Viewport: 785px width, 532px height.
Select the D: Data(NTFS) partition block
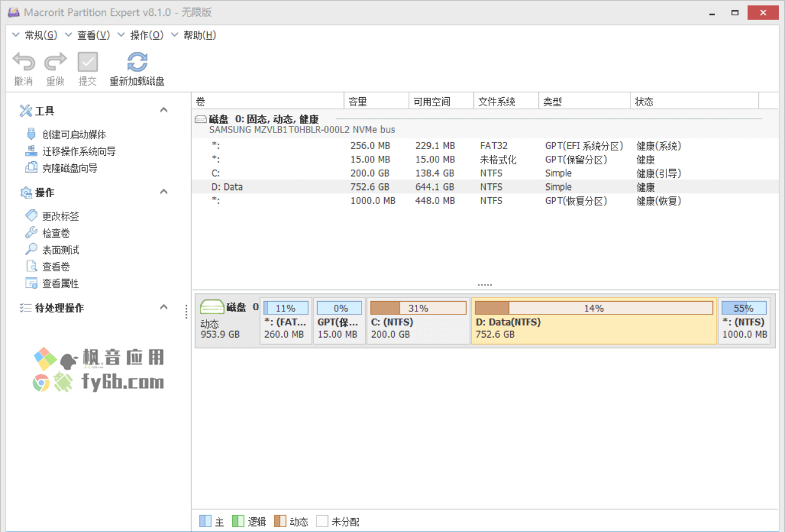coord(594,321)
